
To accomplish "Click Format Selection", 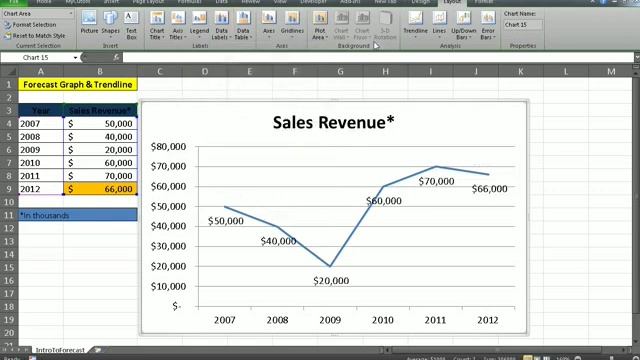I will (x=30, y=25).
